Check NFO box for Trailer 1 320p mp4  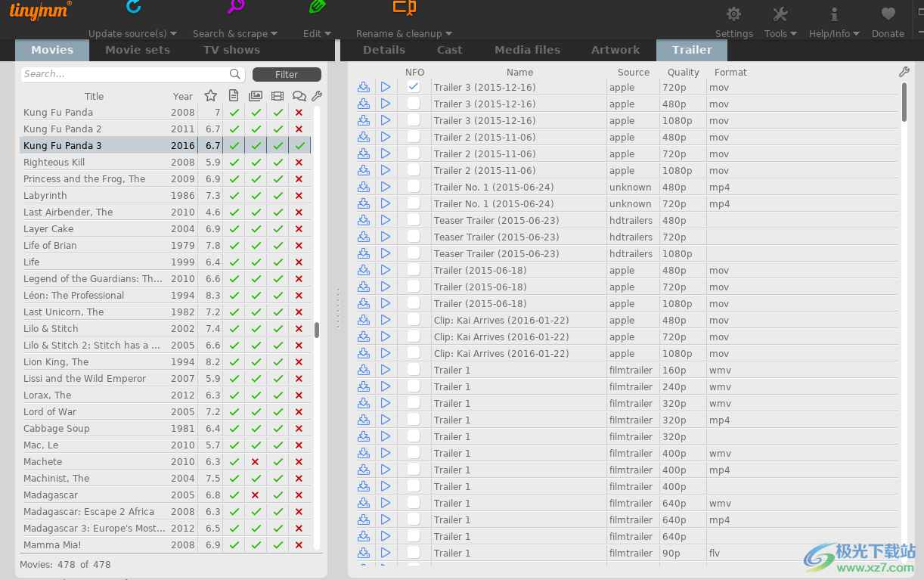[x=414, y=420]
